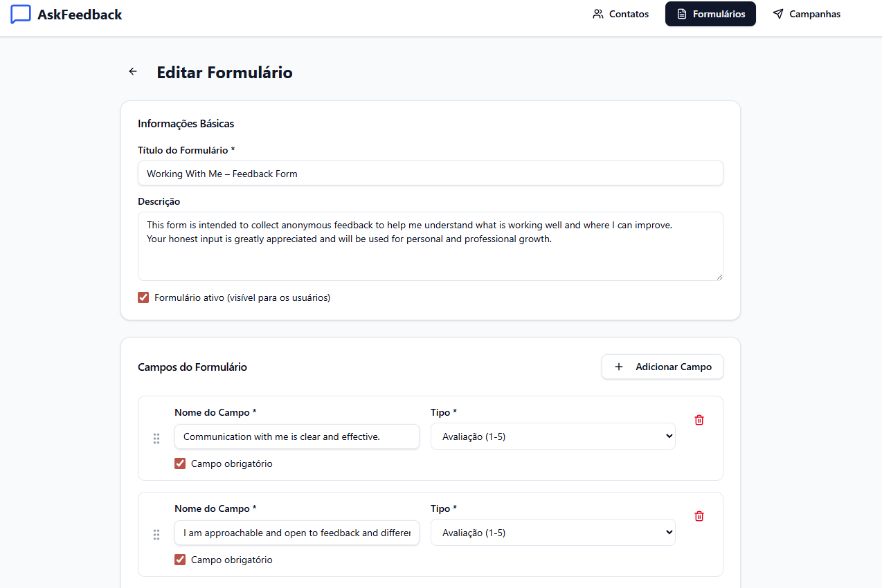Viewport: 882px width, 588px height.
Task: Click the AskFeedback chat bubble logo
Action: 21,15
